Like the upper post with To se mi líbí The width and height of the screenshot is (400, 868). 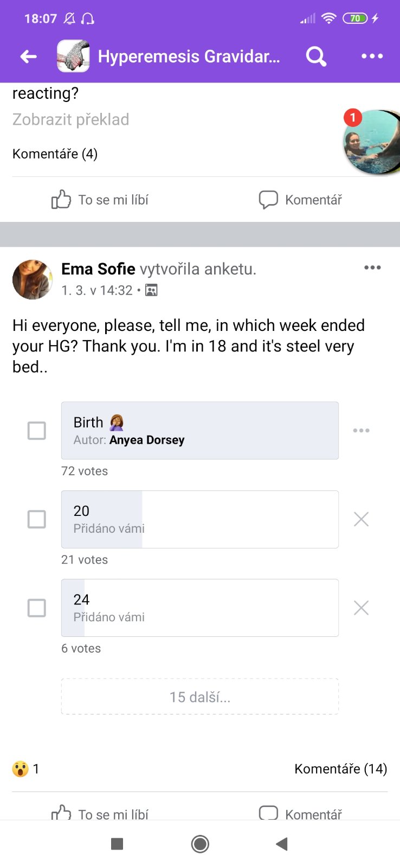coord(100,200)
